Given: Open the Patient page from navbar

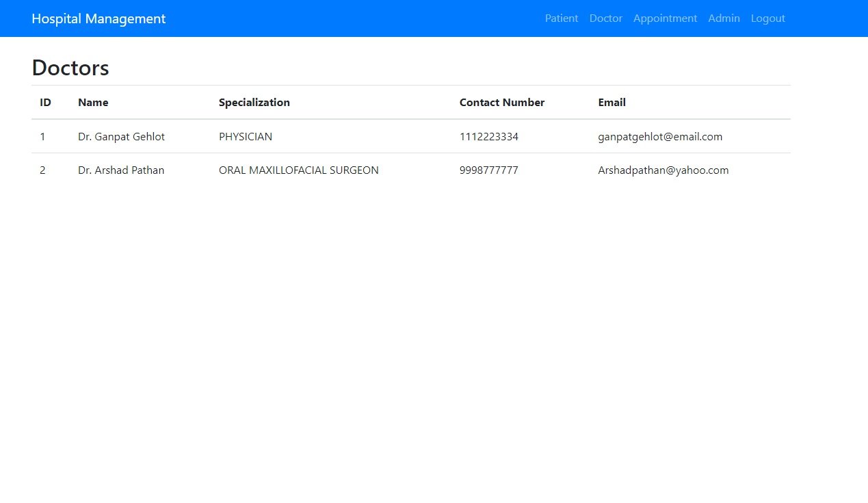Looking at the screenshot, I should (561, 18).
